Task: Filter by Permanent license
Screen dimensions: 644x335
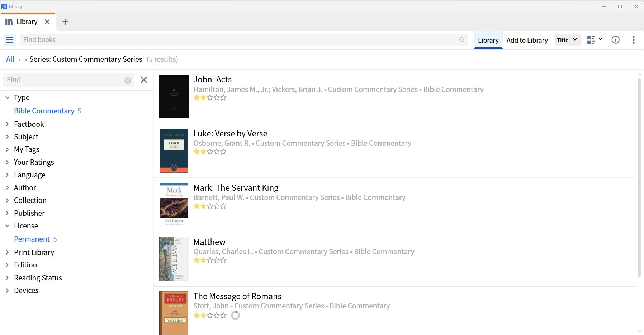Action: (x=32, y=239)
